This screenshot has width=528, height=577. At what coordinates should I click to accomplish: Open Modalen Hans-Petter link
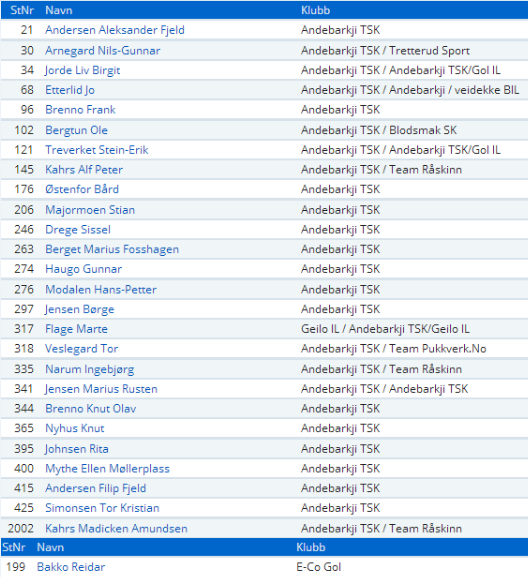101,290
